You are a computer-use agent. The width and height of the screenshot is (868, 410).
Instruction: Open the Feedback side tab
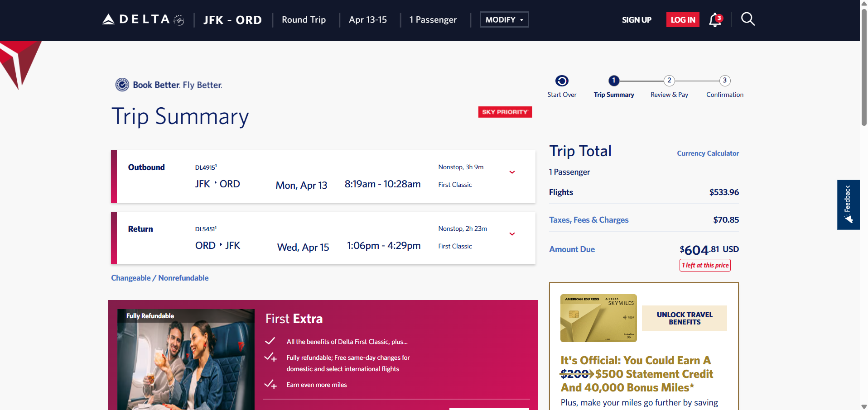pos(848,205)
